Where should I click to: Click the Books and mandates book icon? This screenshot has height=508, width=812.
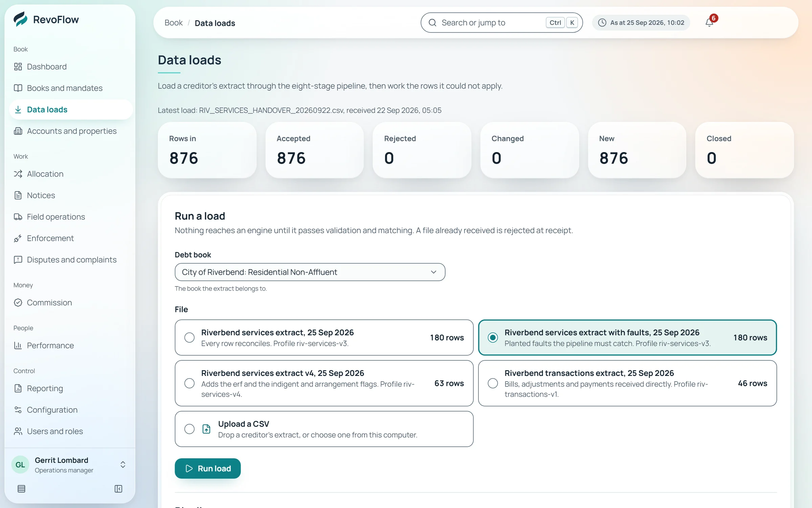18,88
